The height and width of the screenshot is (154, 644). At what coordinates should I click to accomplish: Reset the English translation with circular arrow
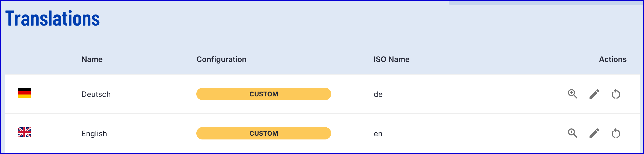coord(616,133)
